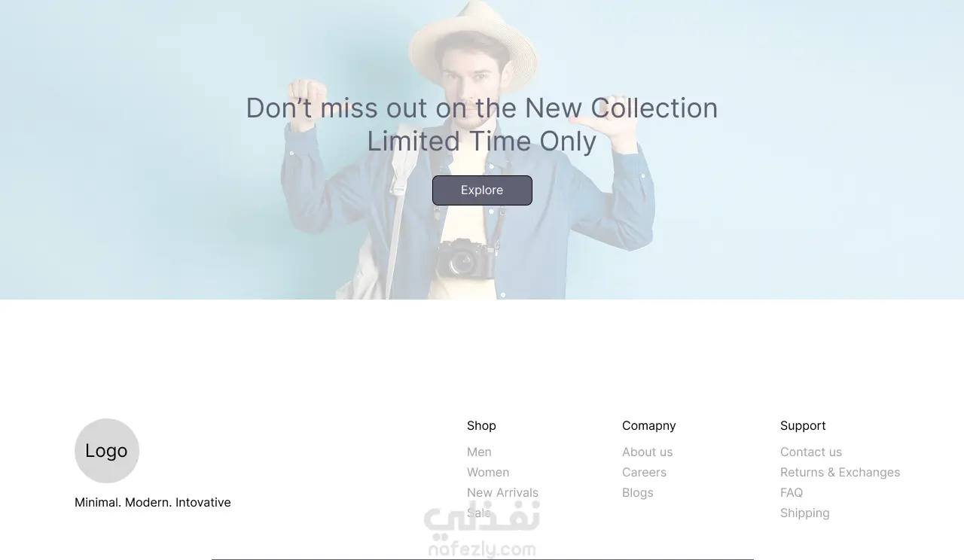Viewport: 964px width, 560px height.
Task: Select Contact us under Support
Action: (x=811, y=452)
